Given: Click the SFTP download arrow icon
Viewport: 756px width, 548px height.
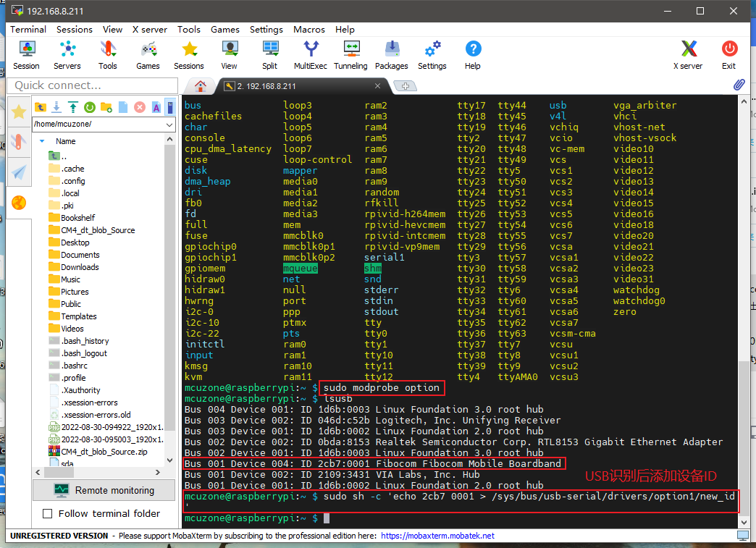Looking at the screenshot, I should [x=56, y=107].
